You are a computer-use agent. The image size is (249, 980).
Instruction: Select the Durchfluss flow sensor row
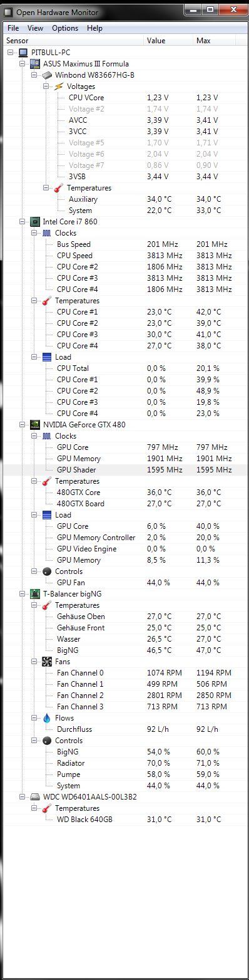[x=124, y=729]
